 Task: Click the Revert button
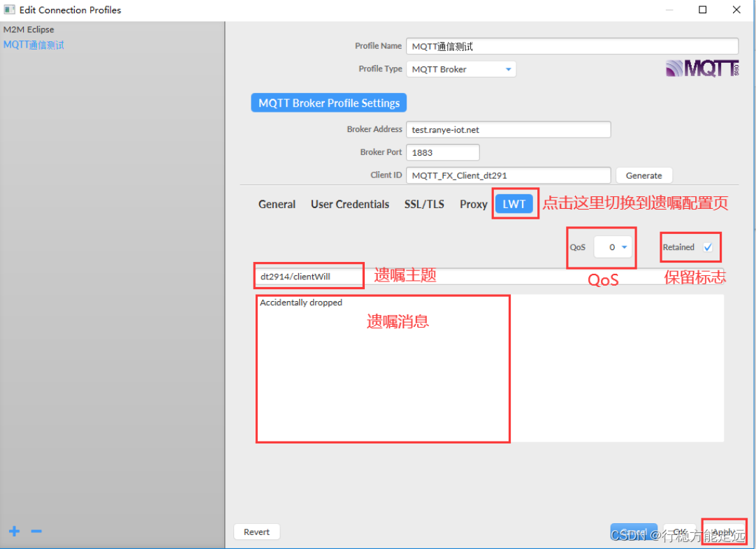pos(256,532)
